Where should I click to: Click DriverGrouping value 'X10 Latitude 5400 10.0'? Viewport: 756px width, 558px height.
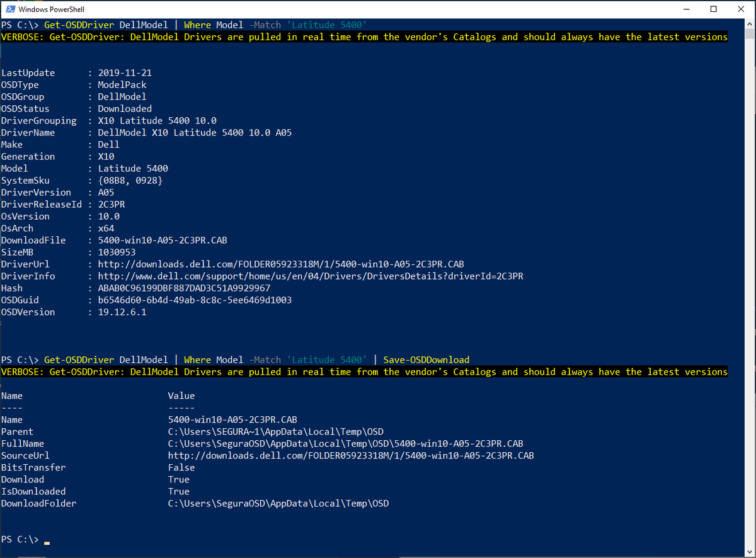[157, 120]
